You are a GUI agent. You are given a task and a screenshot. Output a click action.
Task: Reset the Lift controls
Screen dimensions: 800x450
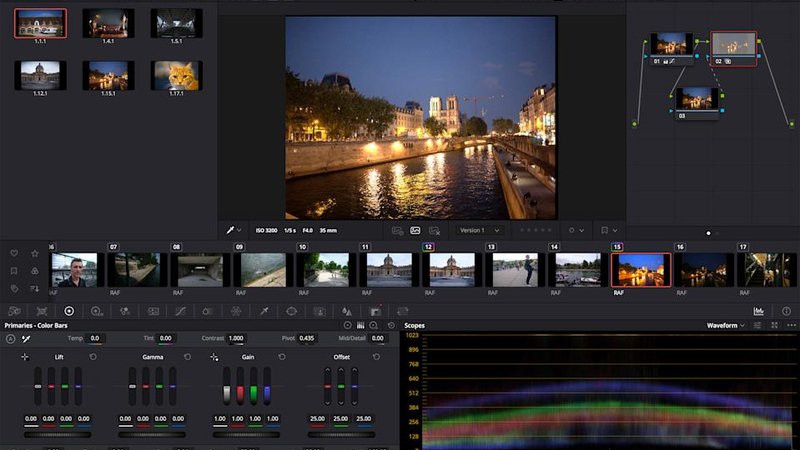coord(93,357)
